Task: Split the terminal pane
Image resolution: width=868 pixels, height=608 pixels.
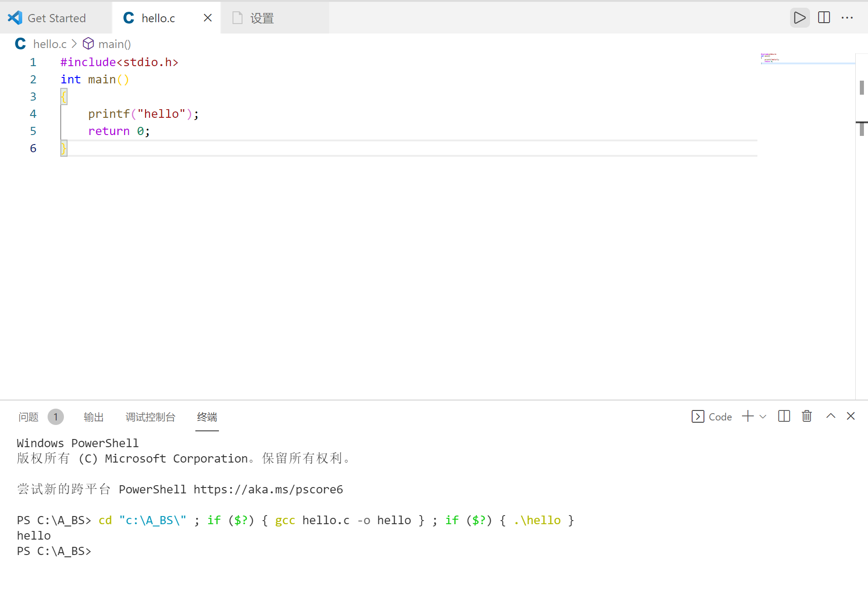Action: point(784,416)
